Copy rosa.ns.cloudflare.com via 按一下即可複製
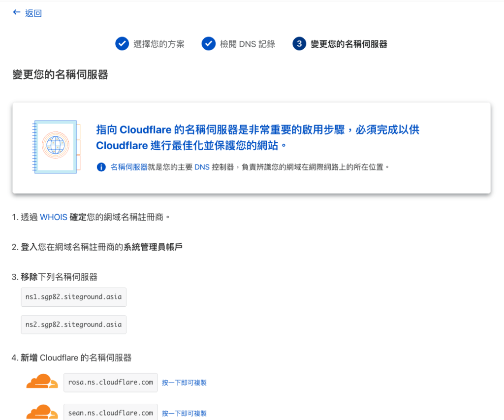This screenshot has height=420, width=504. (x=184, y=383)
